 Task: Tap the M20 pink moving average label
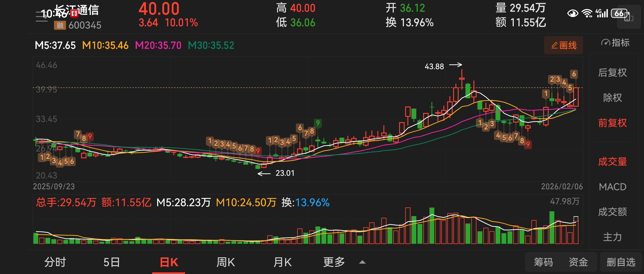click(158, 45)
